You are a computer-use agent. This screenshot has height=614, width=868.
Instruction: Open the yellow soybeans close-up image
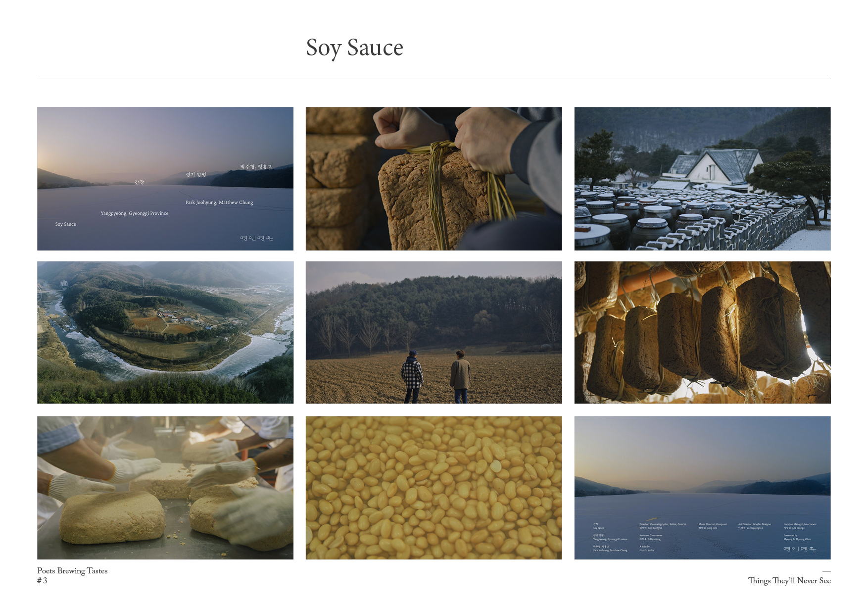(434, 487)
